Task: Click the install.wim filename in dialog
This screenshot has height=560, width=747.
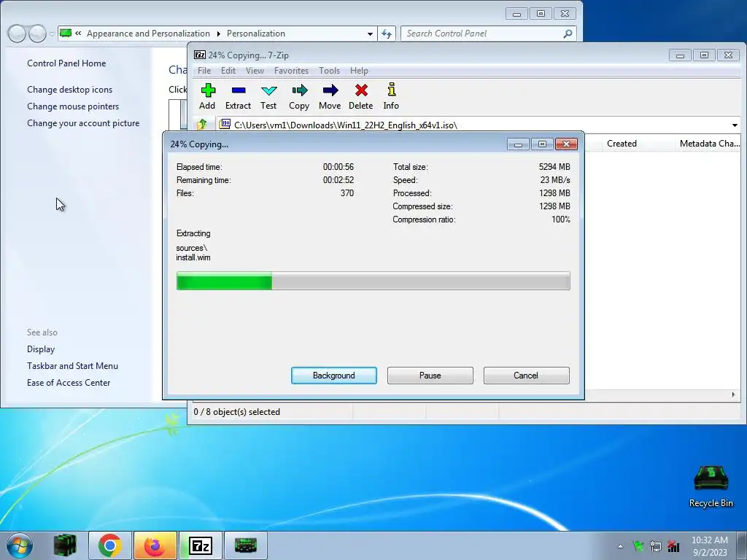Action: [x=193, y=257]
